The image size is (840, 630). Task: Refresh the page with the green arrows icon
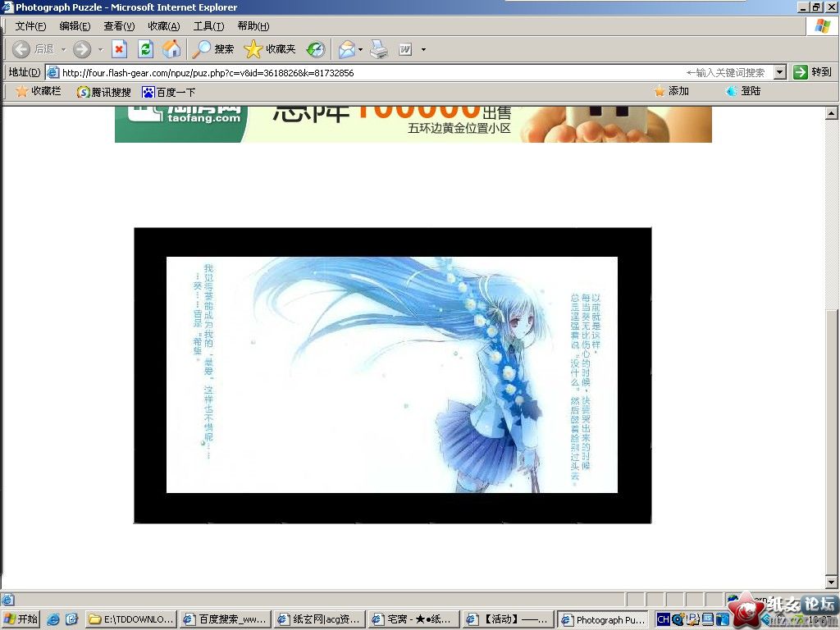click(x=145, y=49)
